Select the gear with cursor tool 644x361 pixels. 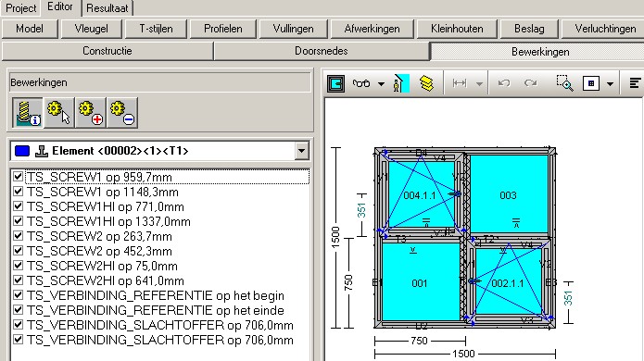pos(58,113)
